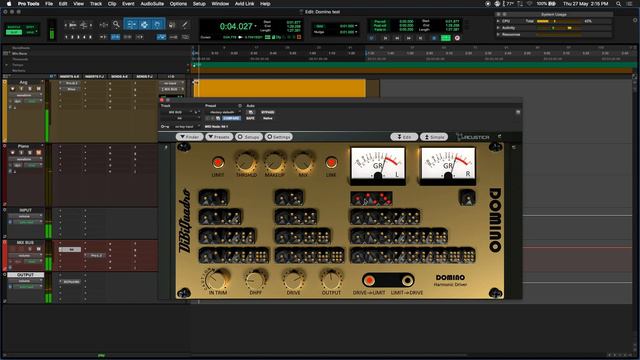Click the OUTPUT track name
Image resolution: width=640 pixels, height=360 pixels.
tap(25, 275)
